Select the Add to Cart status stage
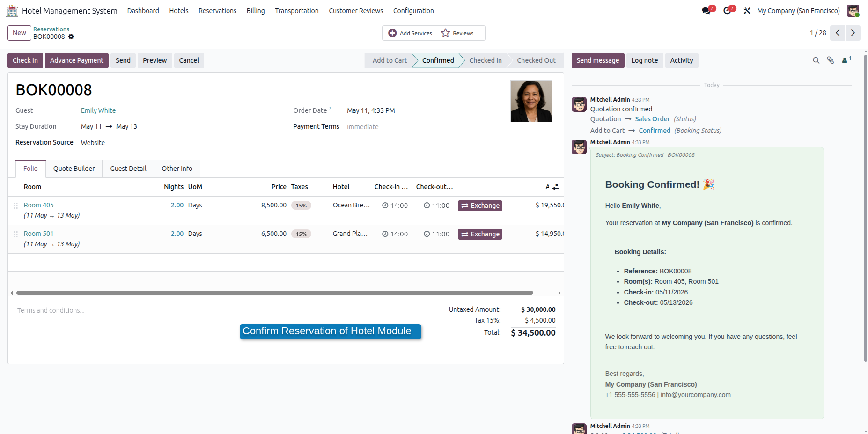The height and width of the screenshot is (434, 868). (390, 60)
